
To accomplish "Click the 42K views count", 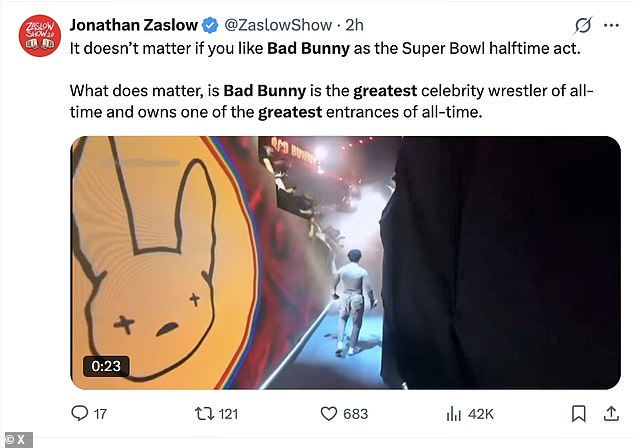I will click(480, 413).
